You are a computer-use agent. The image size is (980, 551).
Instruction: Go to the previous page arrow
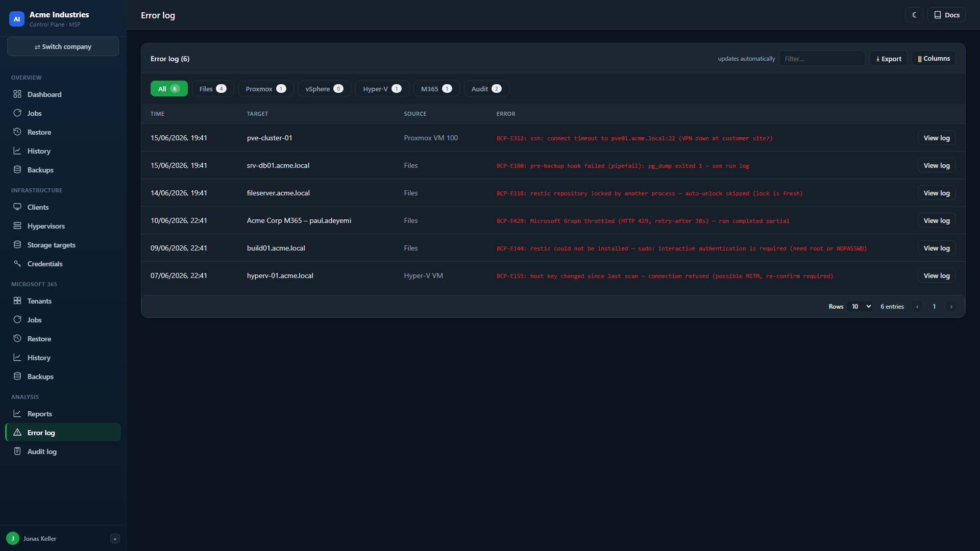pyautogui.click(x=917, y=307)
